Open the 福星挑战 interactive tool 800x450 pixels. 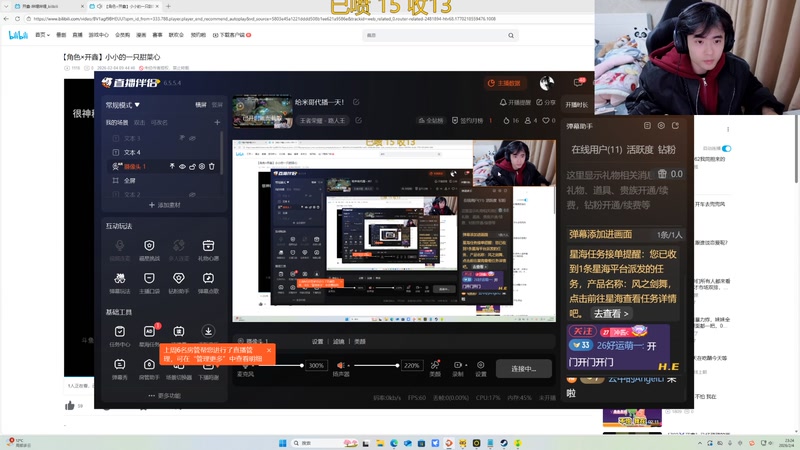pyautogui.click(x=149, y=250)
